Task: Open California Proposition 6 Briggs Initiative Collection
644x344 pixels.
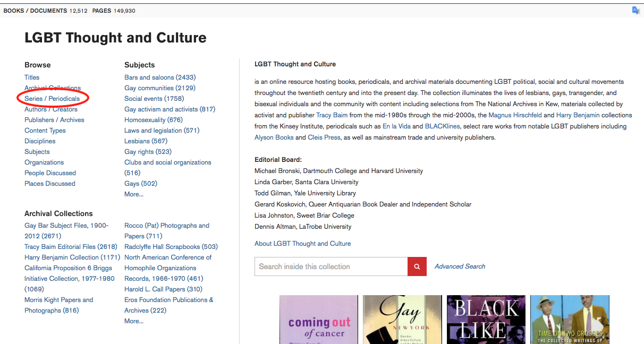Action: click(70, 279)
